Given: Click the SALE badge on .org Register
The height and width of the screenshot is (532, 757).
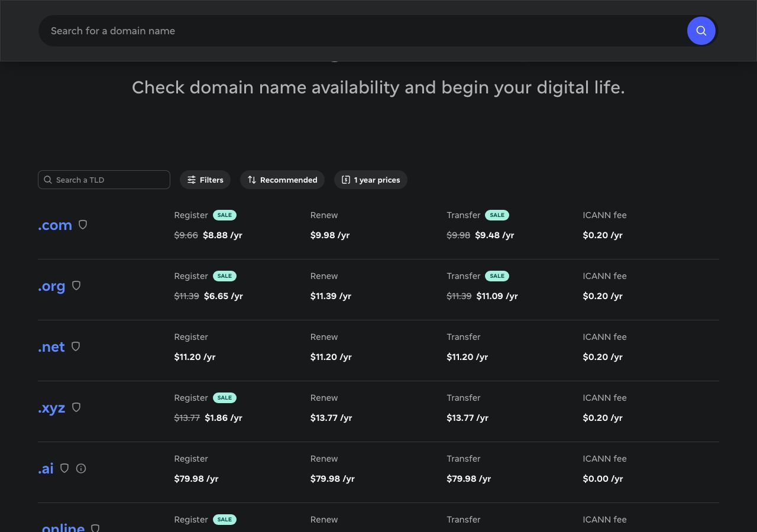Looking at the screenshot, I should point(225,276).
